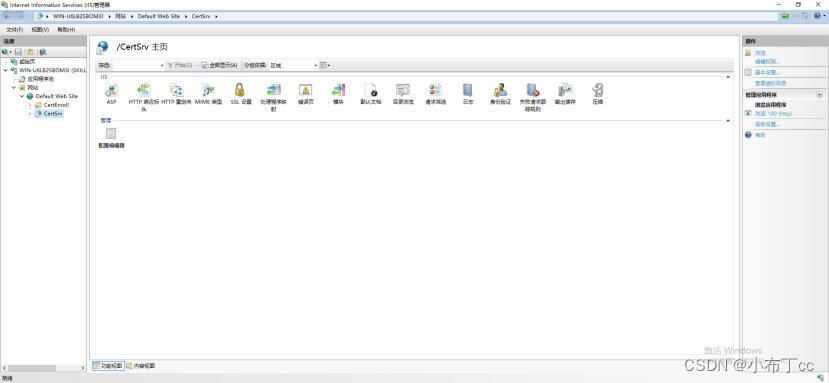The image size is (829, 383).
Task: Open the view mode dropdown button
Action: (325, 65)
